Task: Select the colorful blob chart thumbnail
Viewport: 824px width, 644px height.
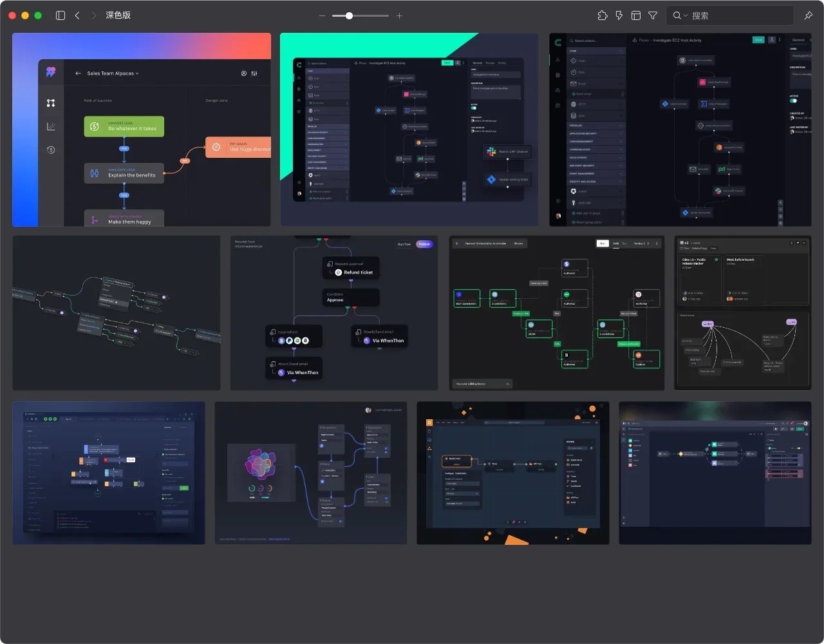Action: click(x=311, y=473)
